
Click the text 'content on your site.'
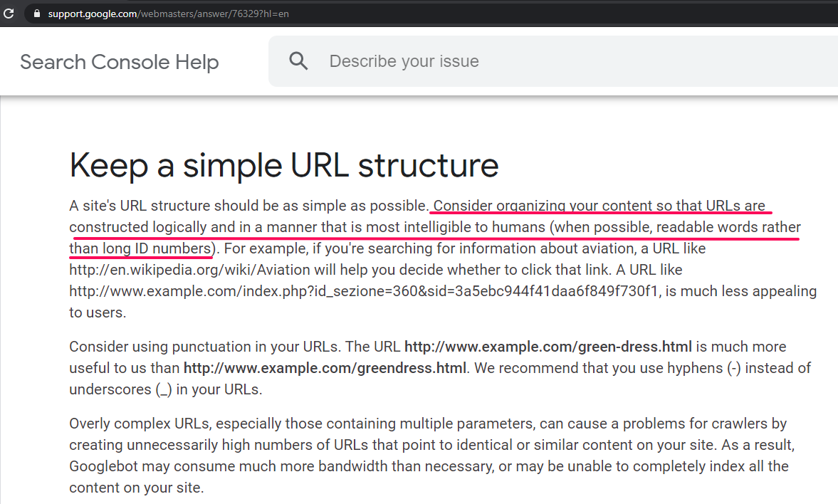pos(136,488)
